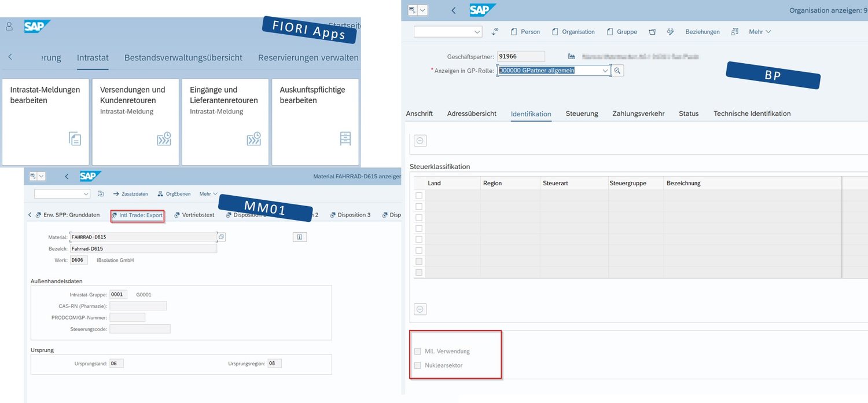Select the first row checkbox in Steuerklassifikation
Screen dimensions: 868x403
419,195
